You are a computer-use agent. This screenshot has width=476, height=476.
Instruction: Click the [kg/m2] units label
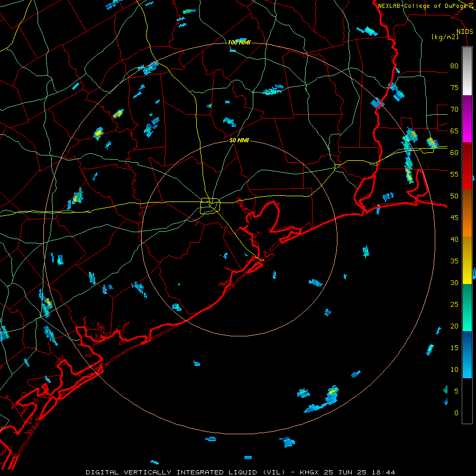click(x=445, y=37)
